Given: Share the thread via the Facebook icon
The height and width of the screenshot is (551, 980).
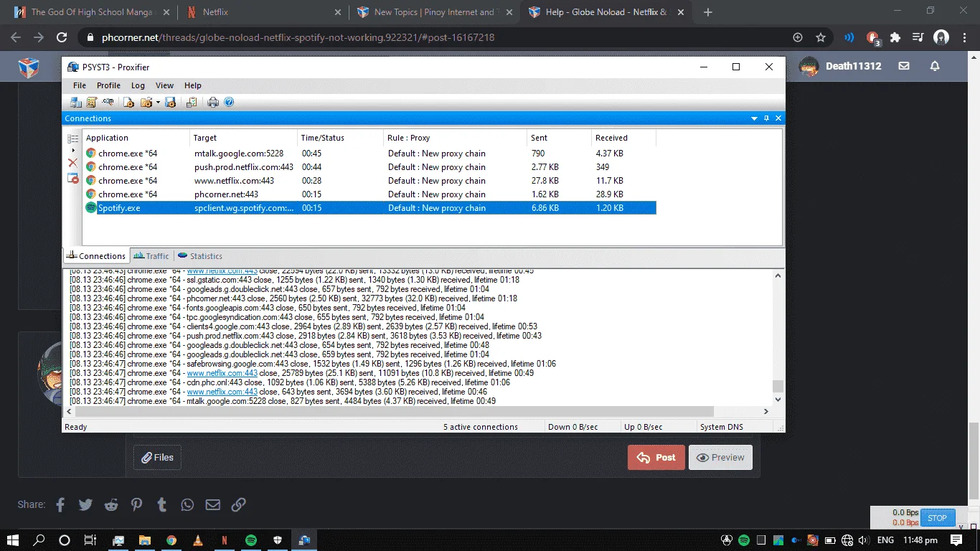Looking at the screenshot, I should 60,505.
